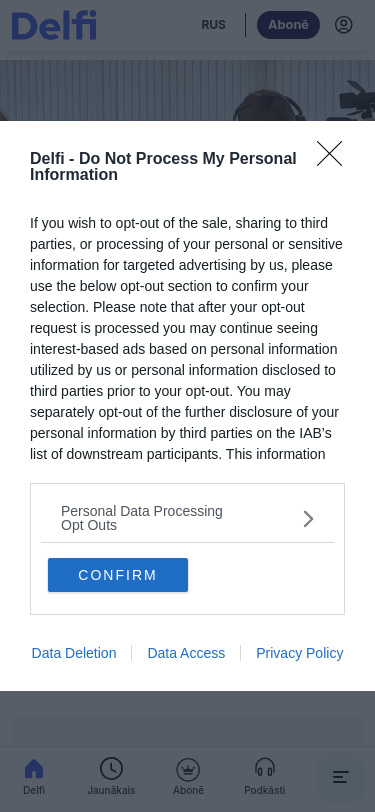Open the Personal Data Processing Opt Outs row

pos(188,518)
